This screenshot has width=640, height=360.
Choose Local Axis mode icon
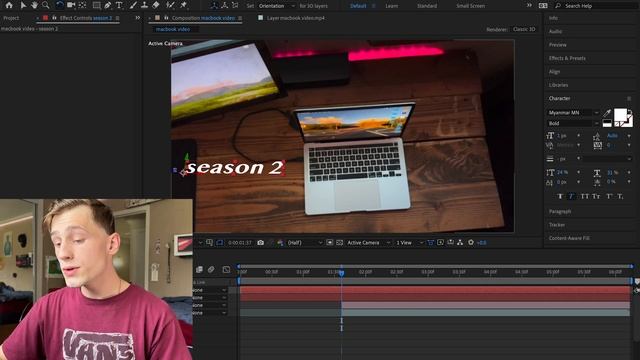214,5
